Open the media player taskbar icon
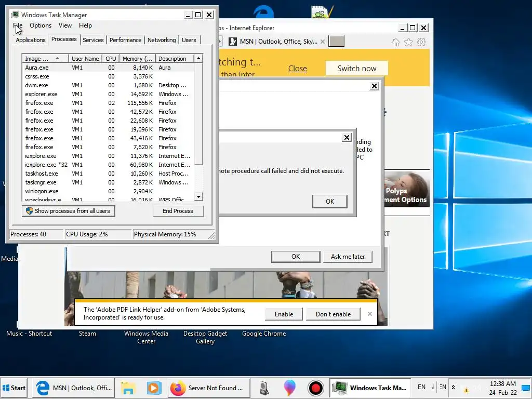The image size is (532, 399). click(x=153, y=388)
